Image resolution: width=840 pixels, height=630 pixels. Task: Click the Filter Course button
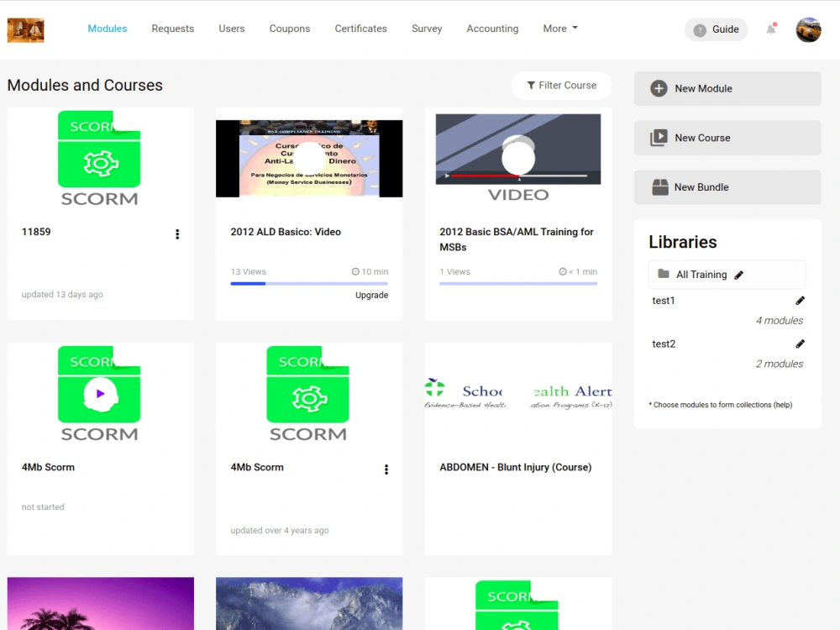pyautogui.click(x=561, y=85)
